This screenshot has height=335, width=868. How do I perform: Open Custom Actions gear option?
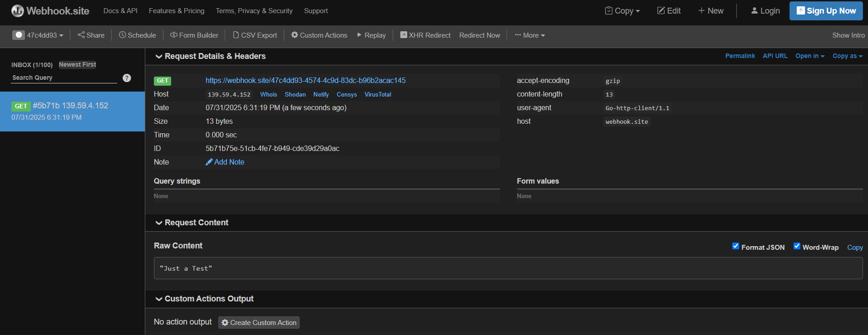coord(319,35)
